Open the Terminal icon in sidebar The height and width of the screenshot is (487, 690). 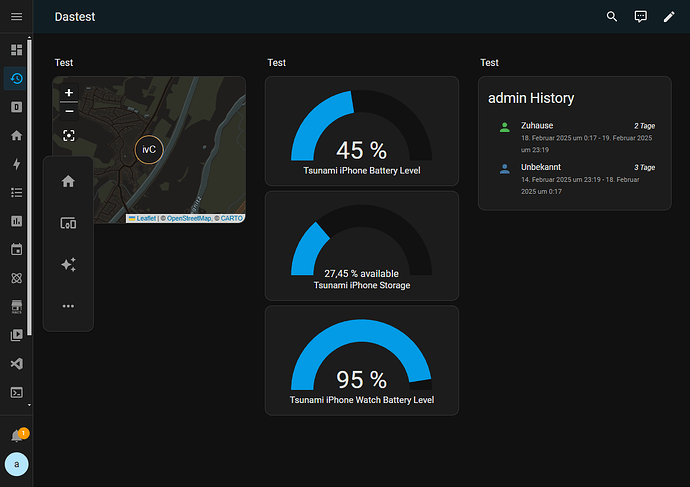16,392
